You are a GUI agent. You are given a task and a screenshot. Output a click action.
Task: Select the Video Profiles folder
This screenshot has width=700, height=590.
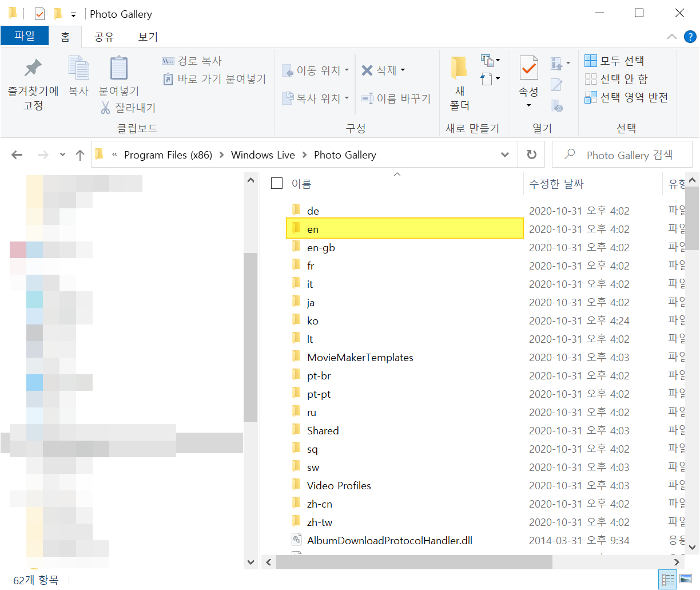(404, 485)
